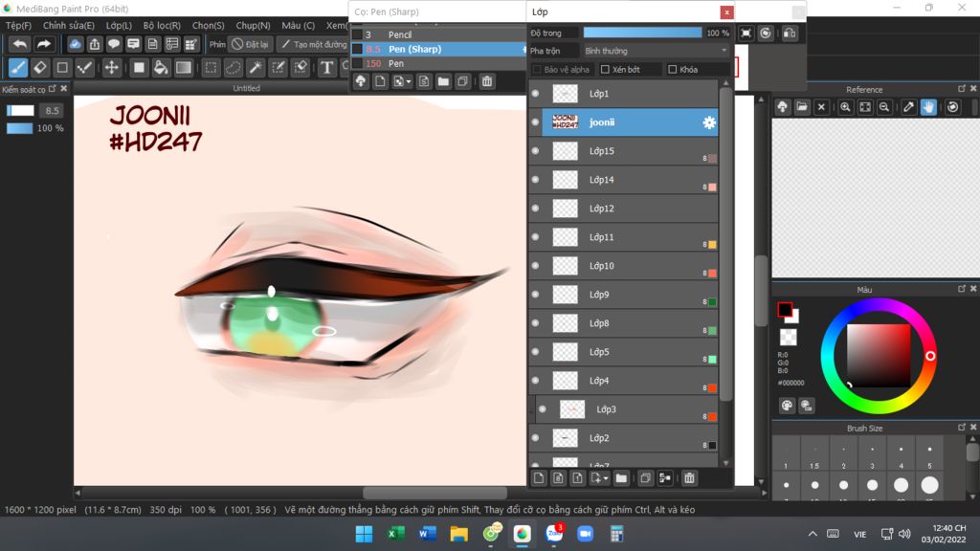Toggle the Xén bớt checkbox

[x=605, y=69]
